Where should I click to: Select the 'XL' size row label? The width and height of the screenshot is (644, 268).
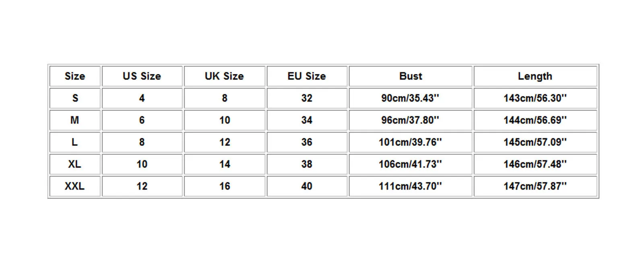pyautogui.click(x=75, y=164)
